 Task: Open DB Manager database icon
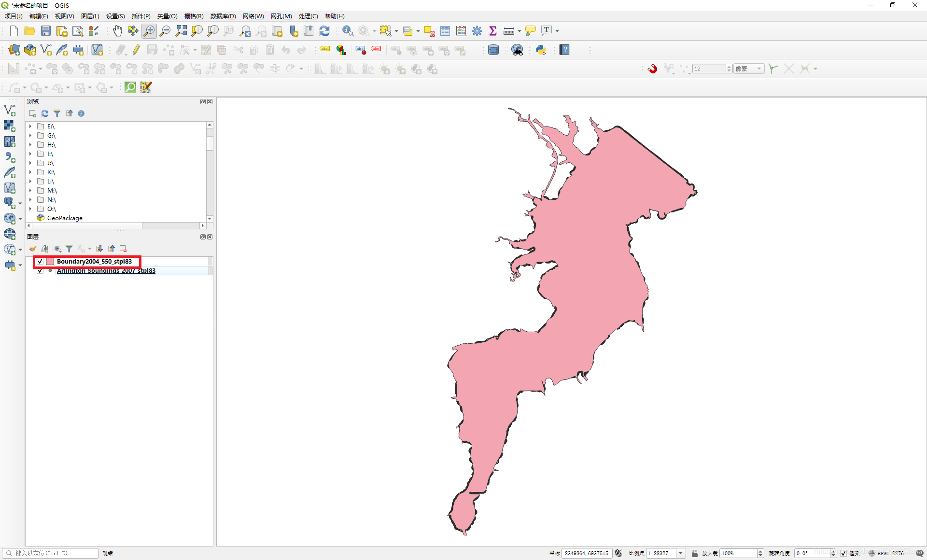pyautogui.click(x=493, y=50)
